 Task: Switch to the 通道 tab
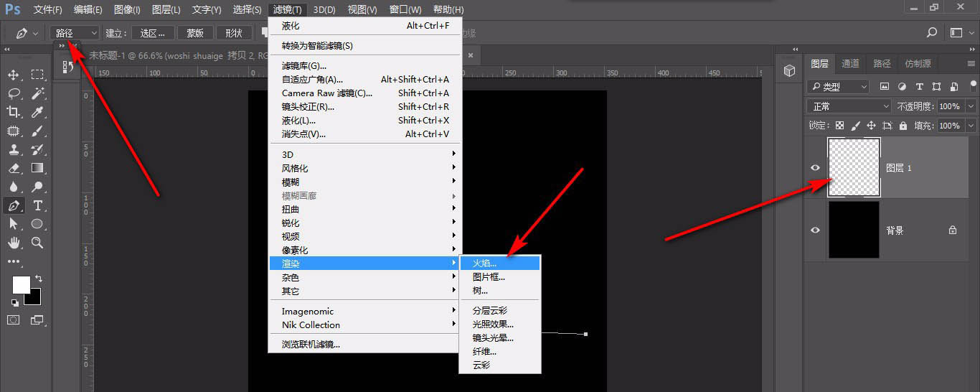(x=850, y=63)
